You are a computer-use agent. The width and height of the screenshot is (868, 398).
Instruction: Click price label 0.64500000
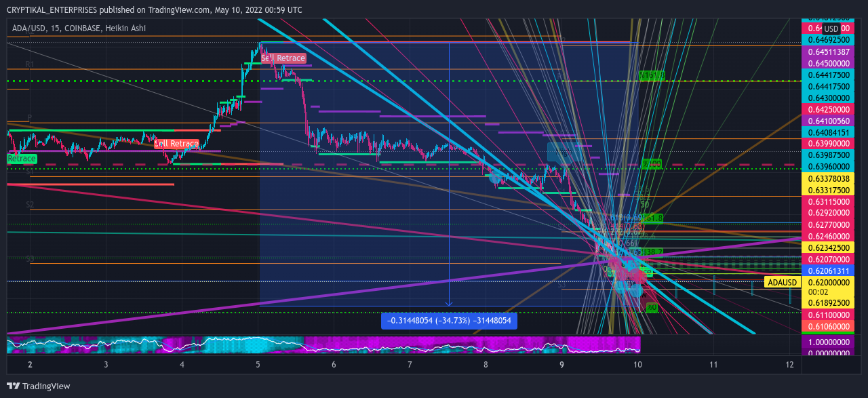829,63
